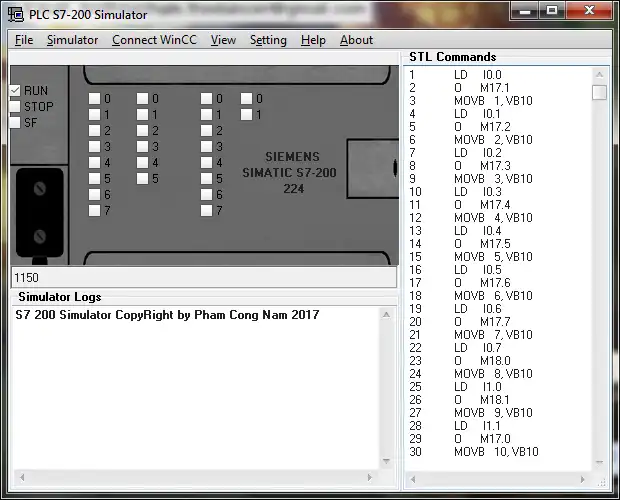This screenshot has height=500, width=620.
Task: Close the PLC S7-200 Simulator window
Action: [589, 11]
